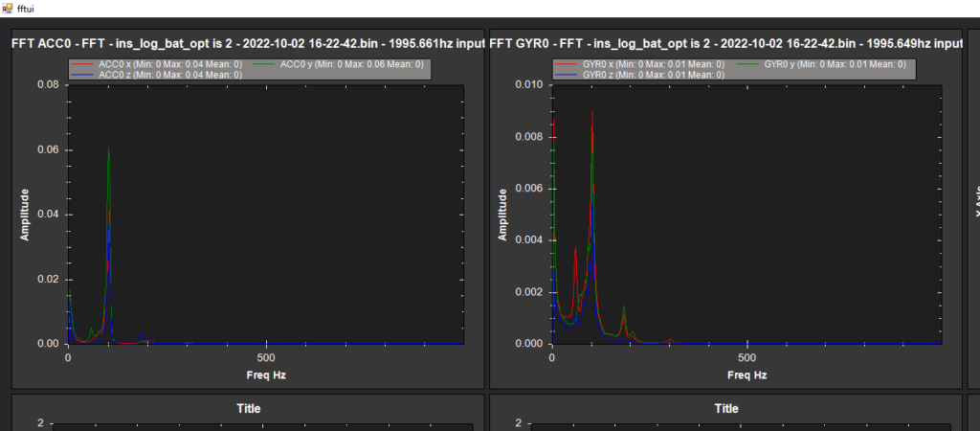This screenshot has height=431, width=980.
Task: Click the Freq Hz label under ACC0 chart
Action: [266, 375]
